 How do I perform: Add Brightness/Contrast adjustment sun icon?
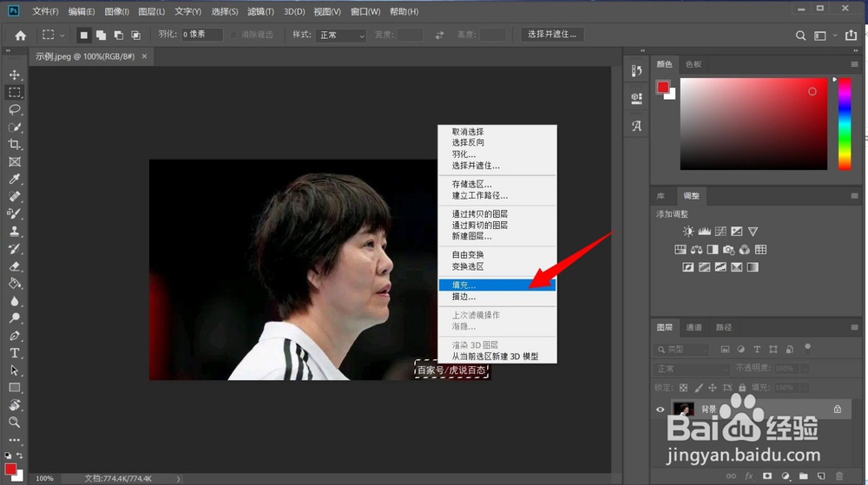click(688, 231)
